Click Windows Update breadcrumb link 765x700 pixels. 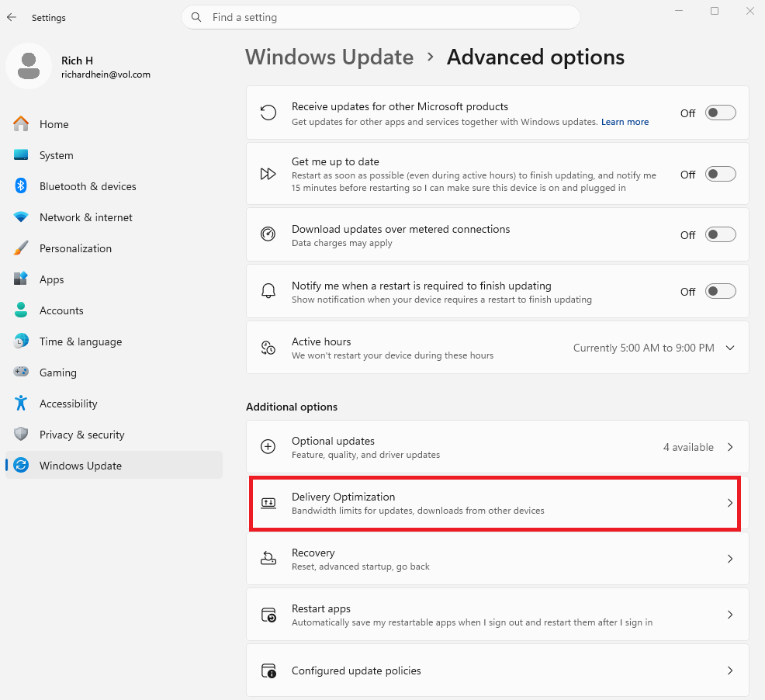[329, 57]
